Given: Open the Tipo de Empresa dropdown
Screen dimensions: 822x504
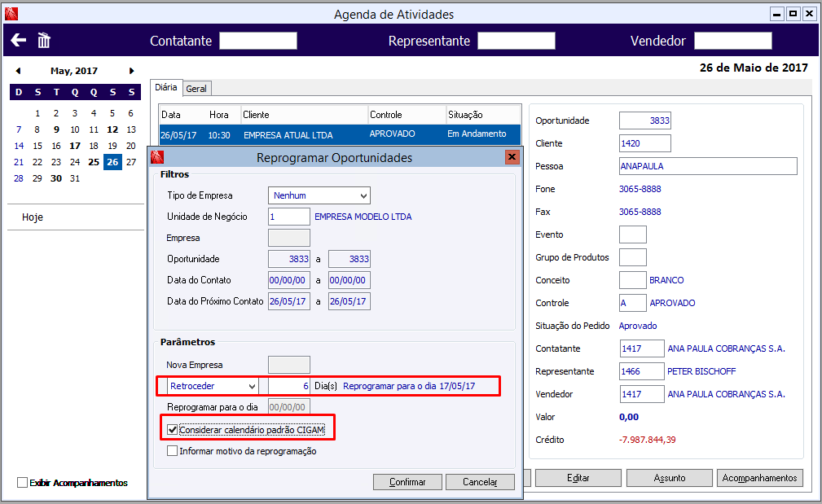Looking at the screenshot, I should [x=319, y=195].
